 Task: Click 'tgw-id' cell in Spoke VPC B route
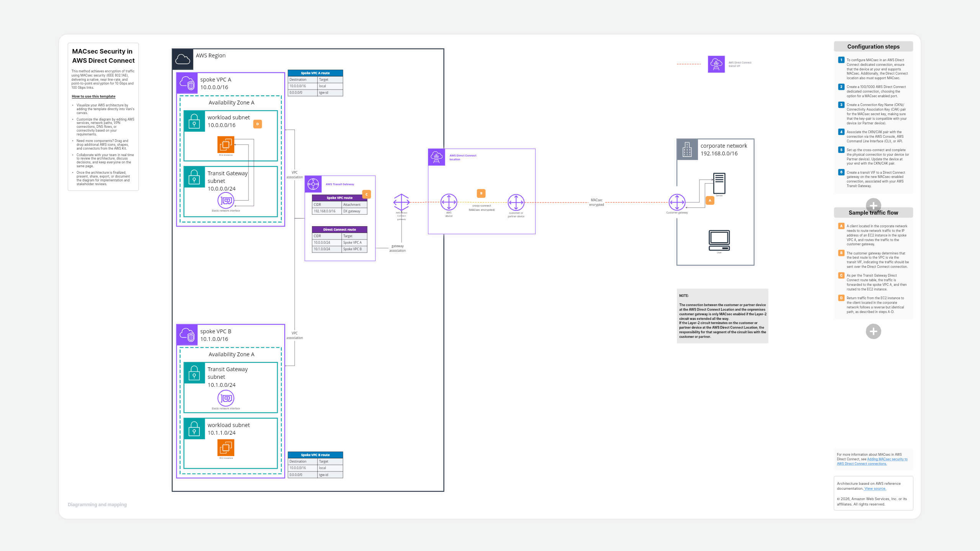click(x=330, y=475)
